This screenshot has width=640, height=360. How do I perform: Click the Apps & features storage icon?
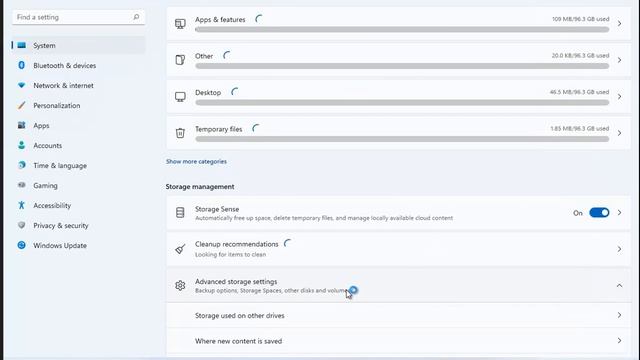180,24
